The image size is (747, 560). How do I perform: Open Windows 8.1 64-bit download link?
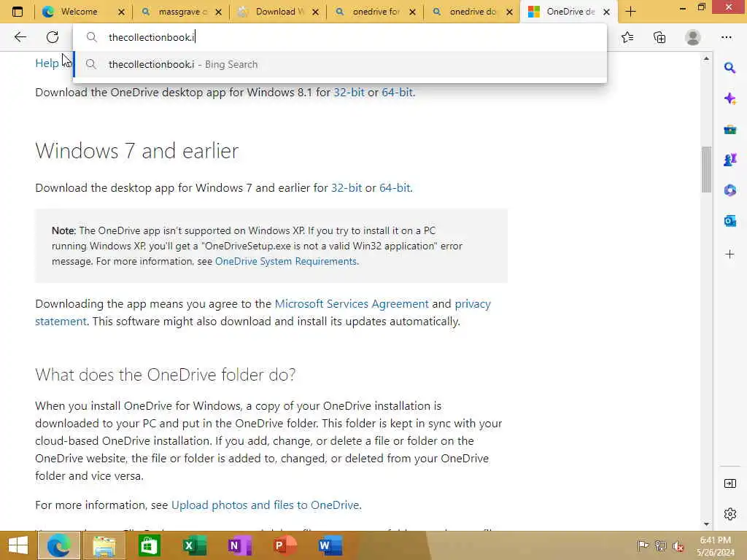(x=398, y=92)
